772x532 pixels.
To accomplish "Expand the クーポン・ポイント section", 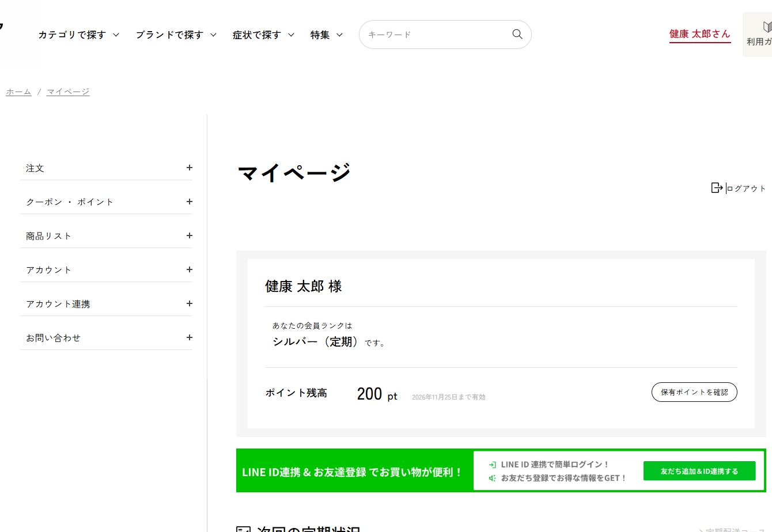I will pos(189,202).
